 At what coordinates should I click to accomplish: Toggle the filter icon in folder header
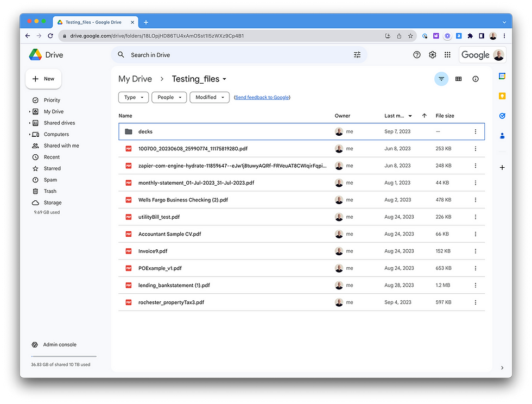tap(441, 79)
